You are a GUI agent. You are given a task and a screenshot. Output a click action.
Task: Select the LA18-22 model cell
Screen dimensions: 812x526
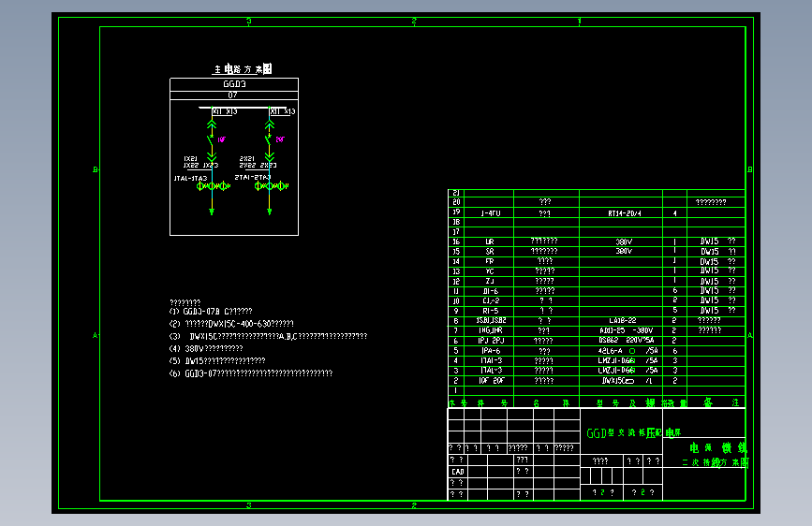[x=623, y=320]
